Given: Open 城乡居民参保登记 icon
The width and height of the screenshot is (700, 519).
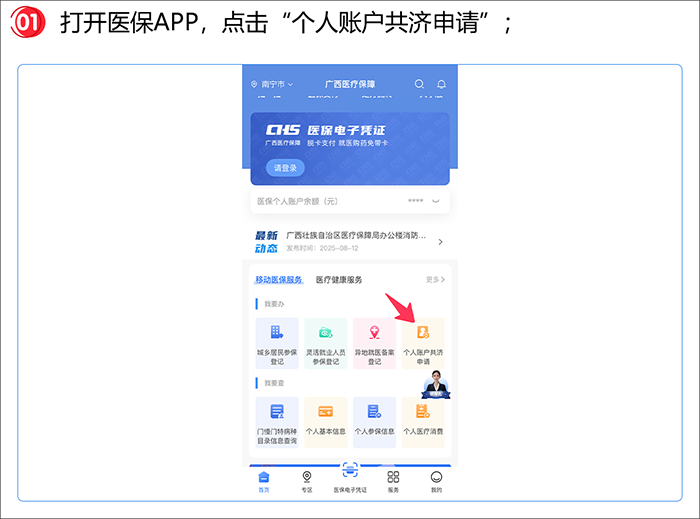Looking at the screenshot, I should click(277, 333).
